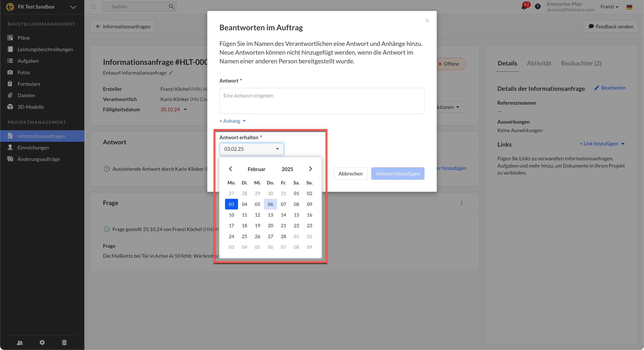Expand + Link hinzufügen dropdown
Screen dimensions: 644x350
tap(602, 144)
